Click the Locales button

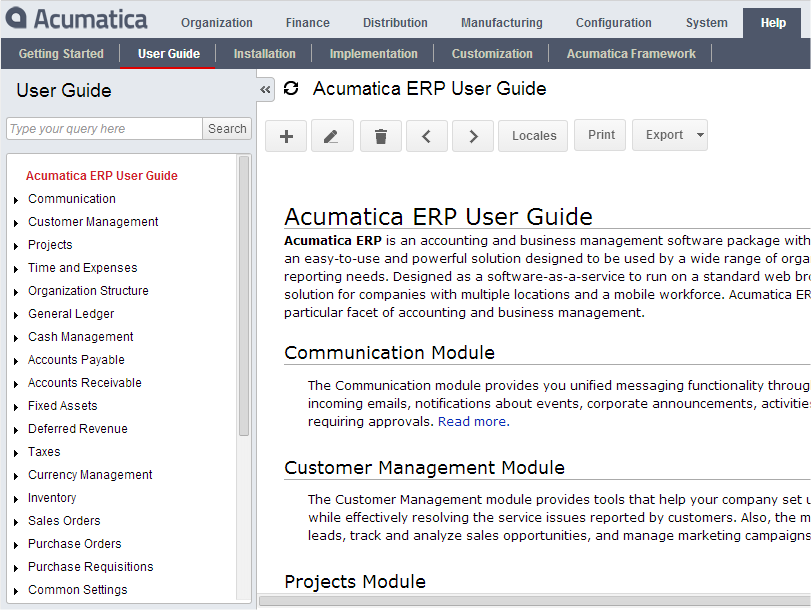pyautogui.click(x=533, y=136)
